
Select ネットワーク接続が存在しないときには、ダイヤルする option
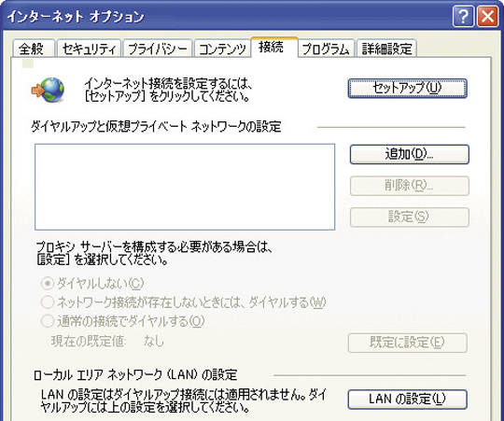(48, 302)
